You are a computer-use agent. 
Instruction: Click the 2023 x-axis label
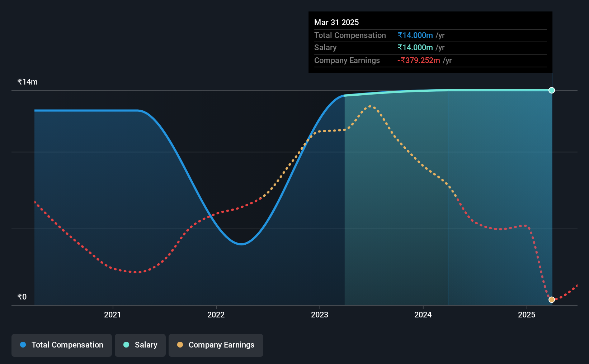point(320,315)
